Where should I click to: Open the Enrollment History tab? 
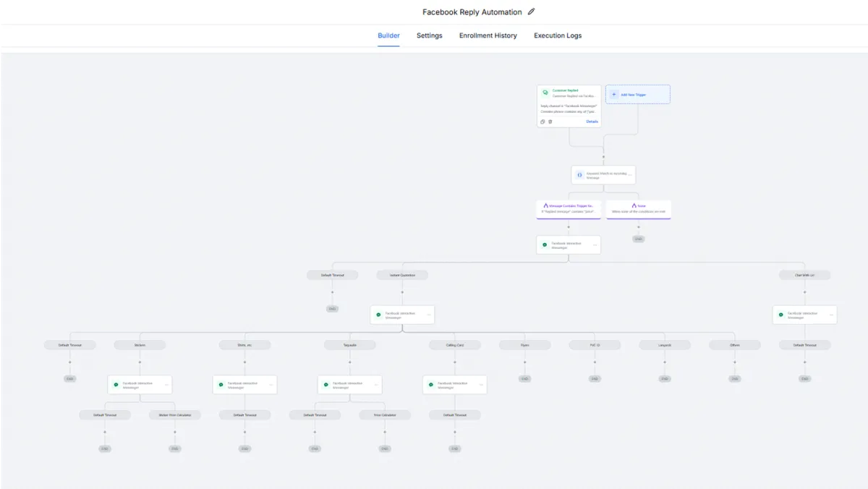[488, 35]
